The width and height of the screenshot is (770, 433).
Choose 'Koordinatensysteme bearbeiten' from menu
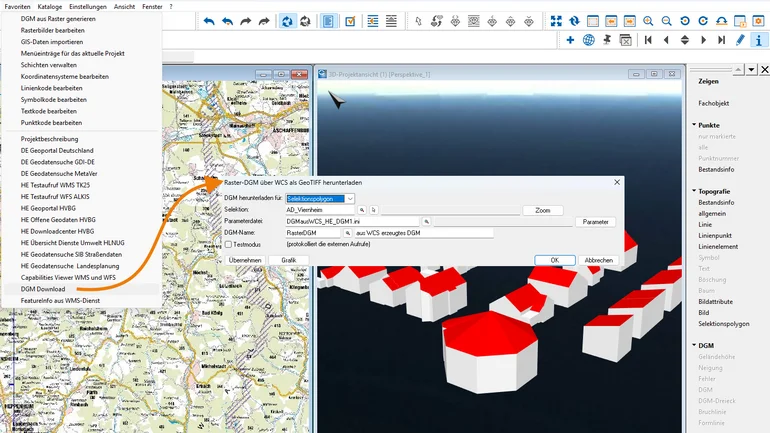[x=64, y=76]
